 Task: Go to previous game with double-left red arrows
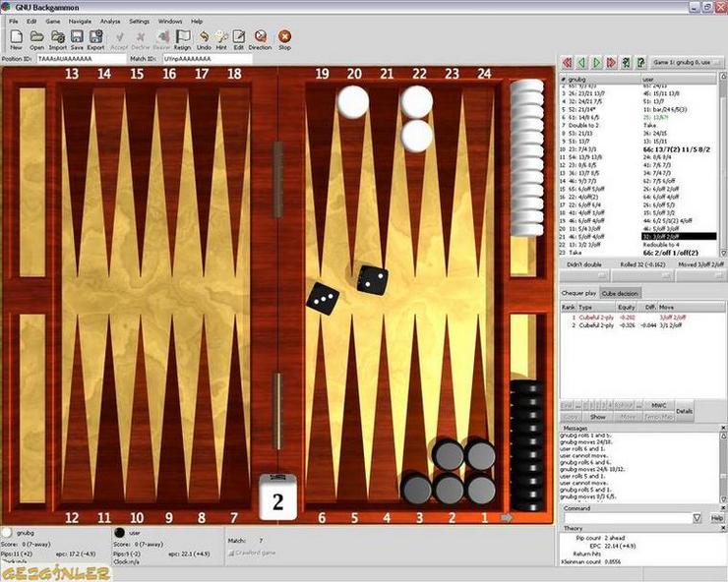tap(567, 62)
